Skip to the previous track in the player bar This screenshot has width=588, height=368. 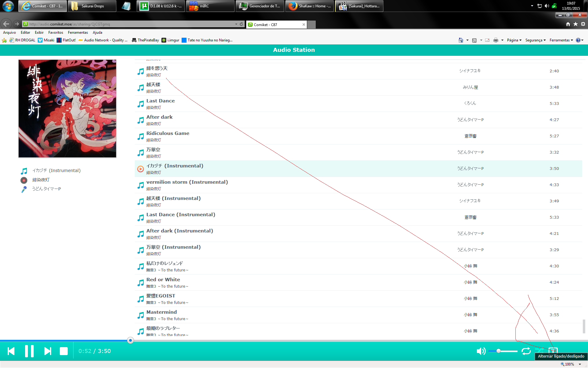click(11, 351)
